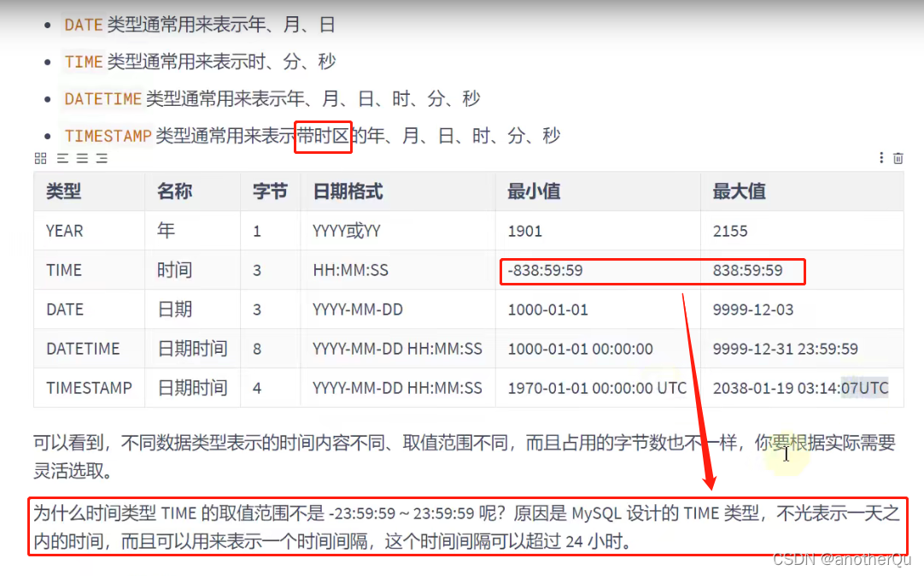Click the paragraph starting 可以看到
The height and width of the screenshot is (576, 924).
click(465, 456)
